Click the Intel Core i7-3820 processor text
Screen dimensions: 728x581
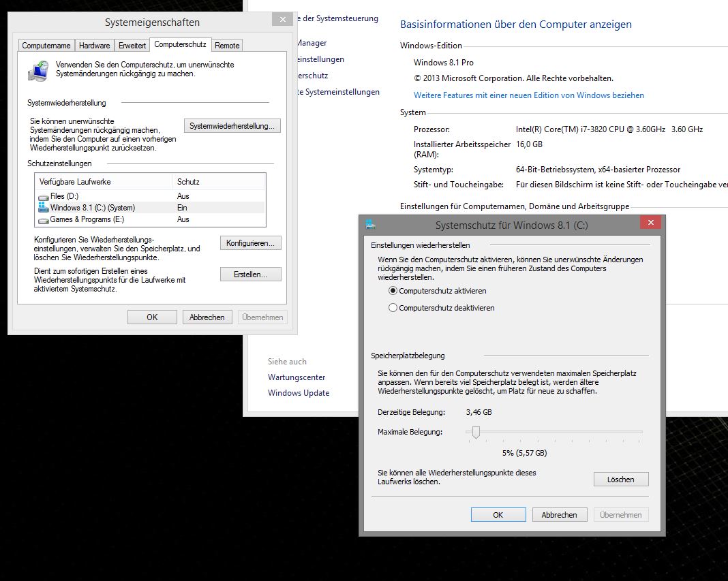coord(609,129)
